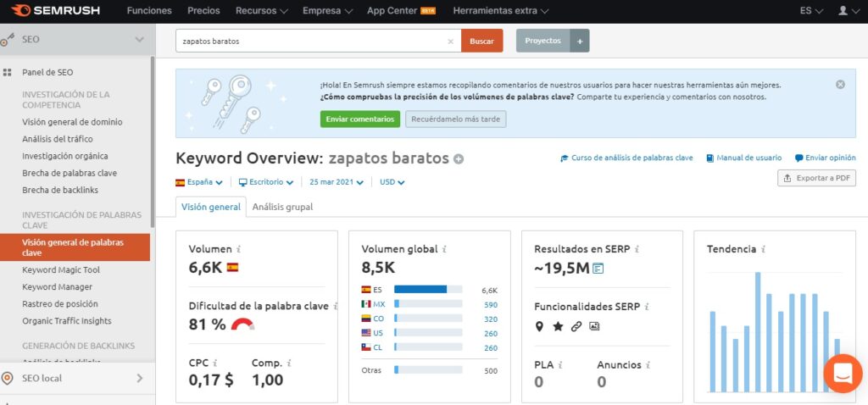Click the SEO local pin icon
Image resolution: width=868 pixels, height=405 pixels.
pos(7,379)
